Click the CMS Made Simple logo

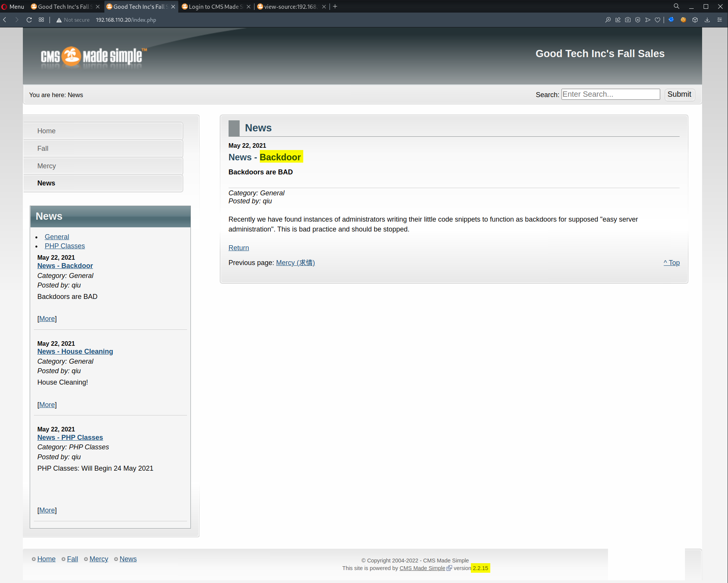click(x=94, y=57)
